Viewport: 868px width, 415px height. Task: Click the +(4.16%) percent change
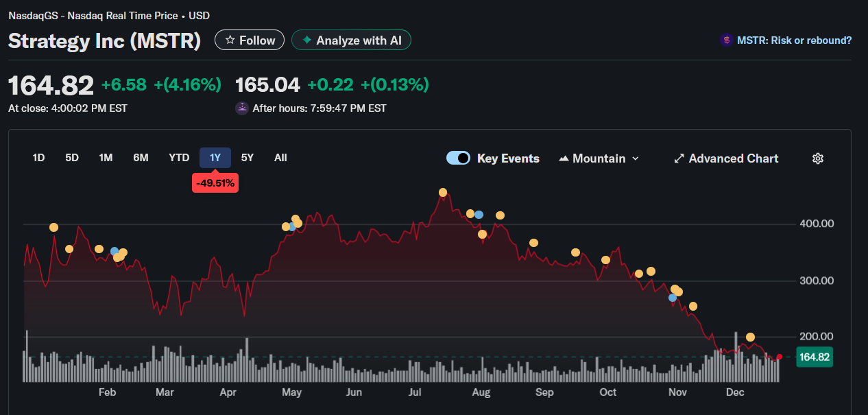[187, 84]
